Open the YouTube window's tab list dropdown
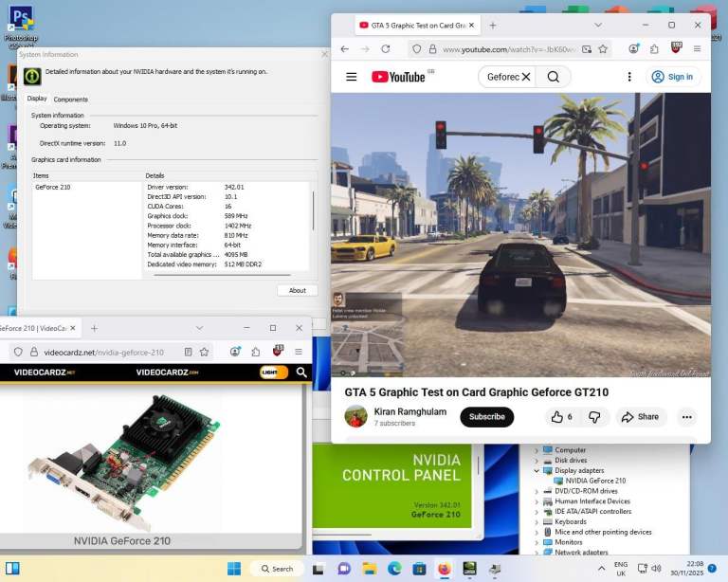 click(x=597, y=26)
